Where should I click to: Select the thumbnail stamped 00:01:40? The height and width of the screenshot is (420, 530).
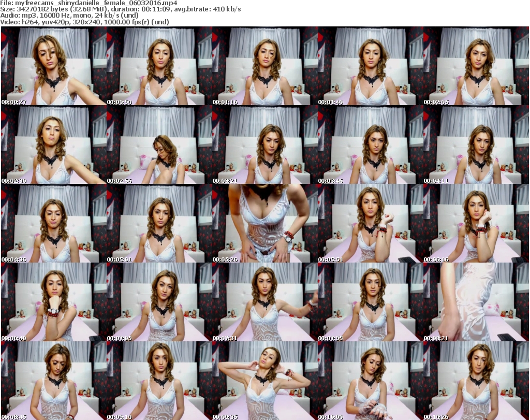pyautogui.click(x=371, y=66)
